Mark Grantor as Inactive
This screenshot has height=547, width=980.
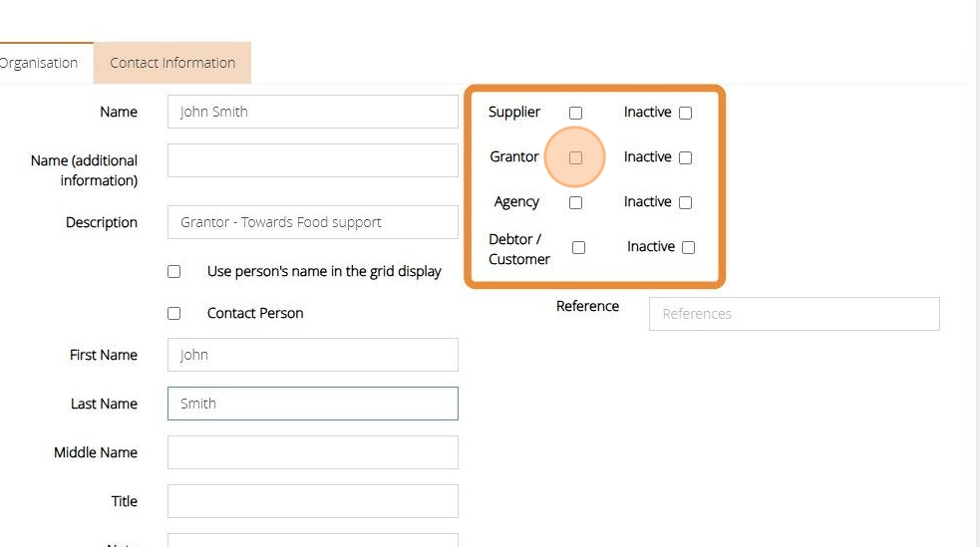tap(685, 157)
